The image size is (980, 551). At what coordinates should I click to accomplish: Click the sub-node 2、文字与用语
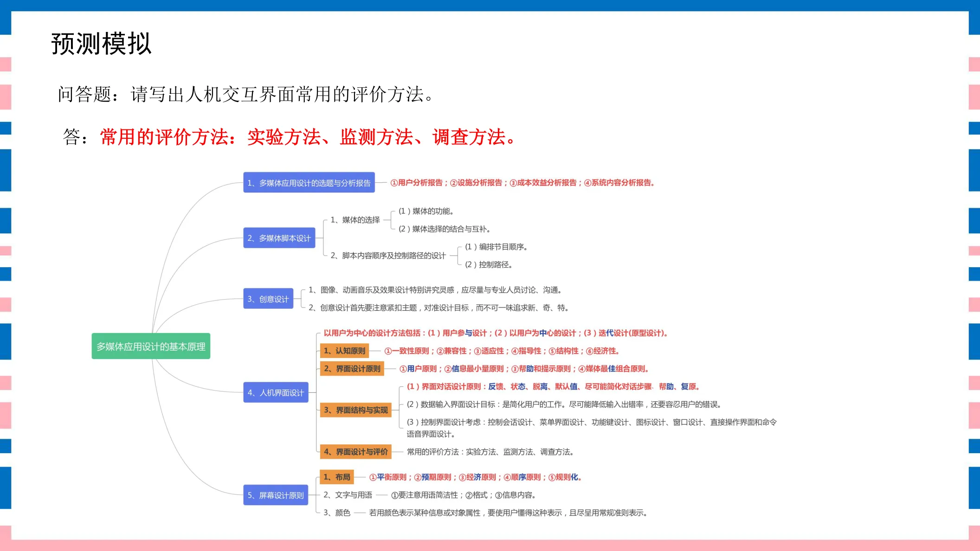(348, 495)
